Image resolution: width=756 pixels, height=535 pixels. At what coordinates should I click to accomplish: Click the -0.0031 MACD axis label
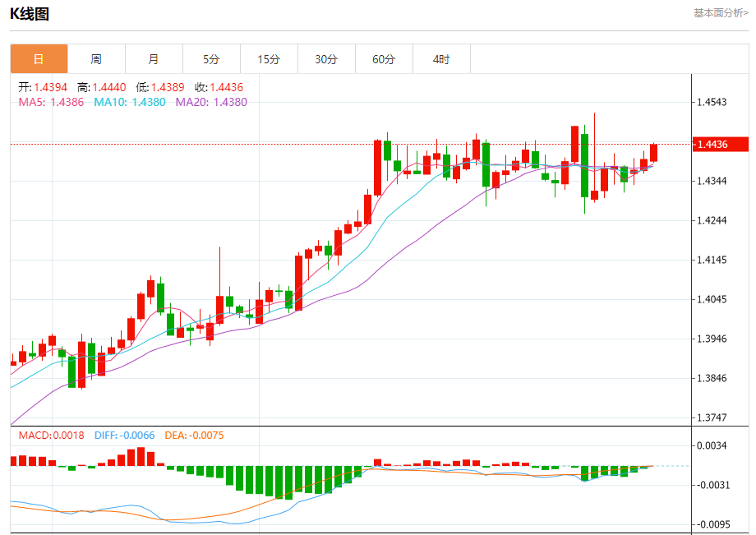tap(713, 486)
